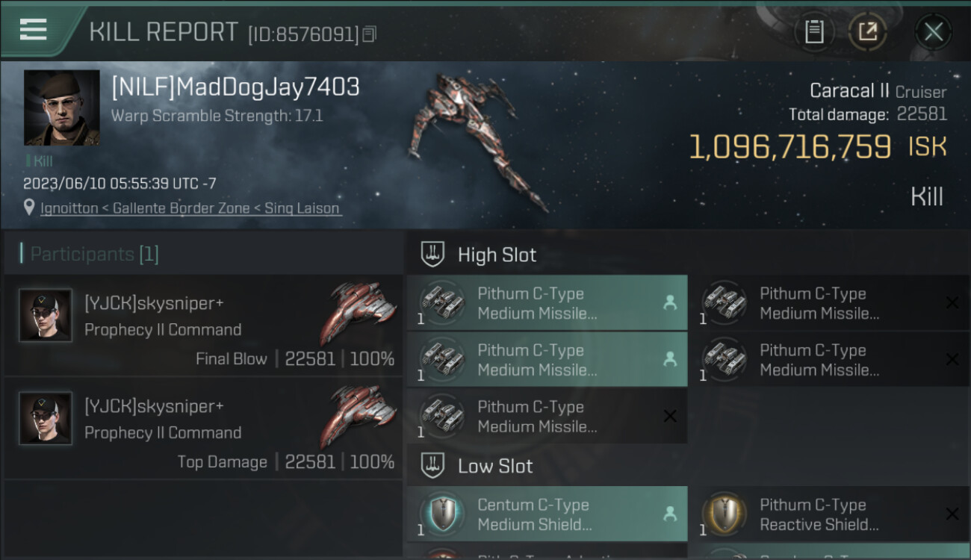Copy the kill report ID

point(370,34)
